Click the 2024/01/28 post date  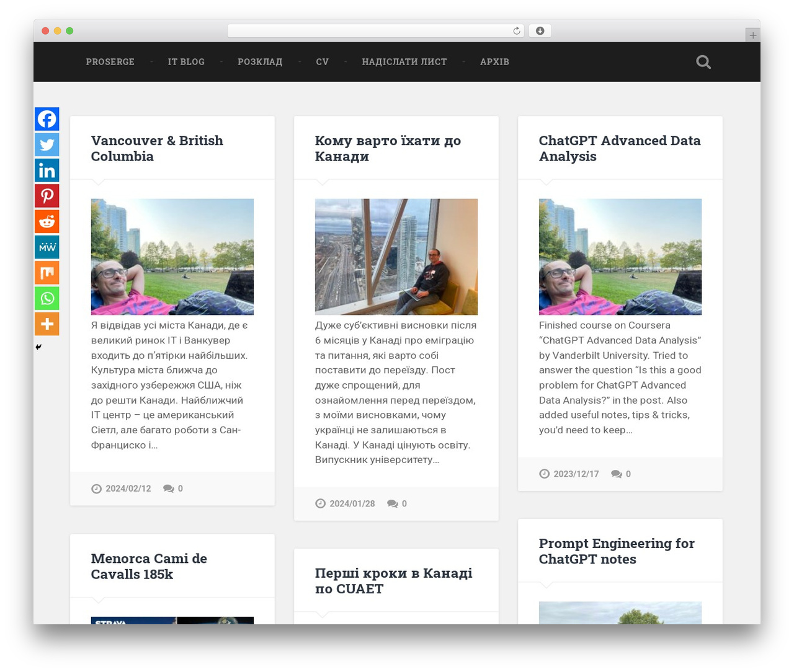click(x=352, y=503)
